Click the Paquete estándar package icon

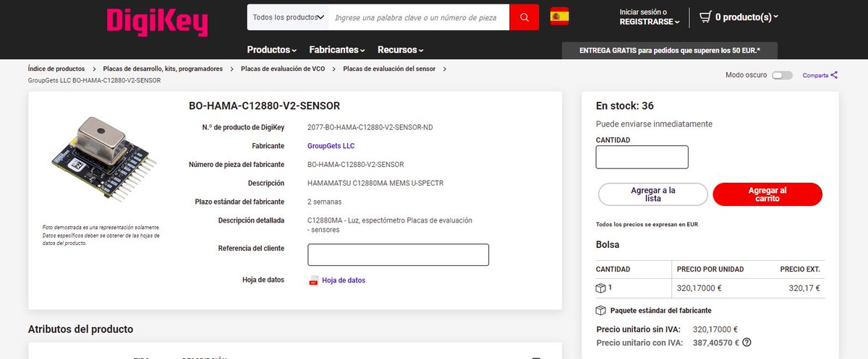600,311
